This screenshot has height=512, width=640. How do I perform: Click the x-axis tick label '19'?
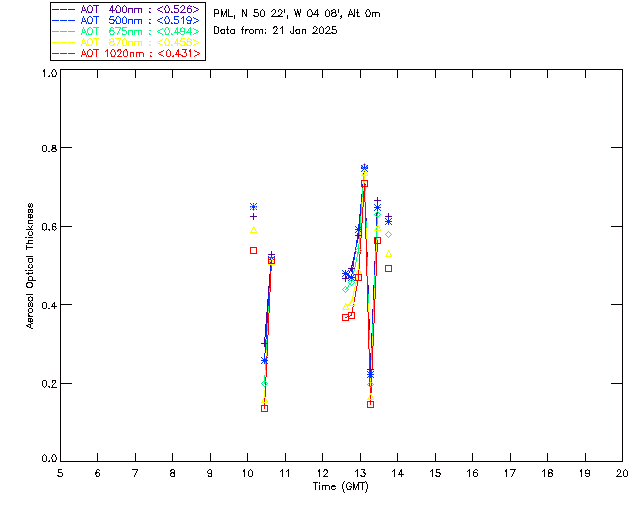585,473
